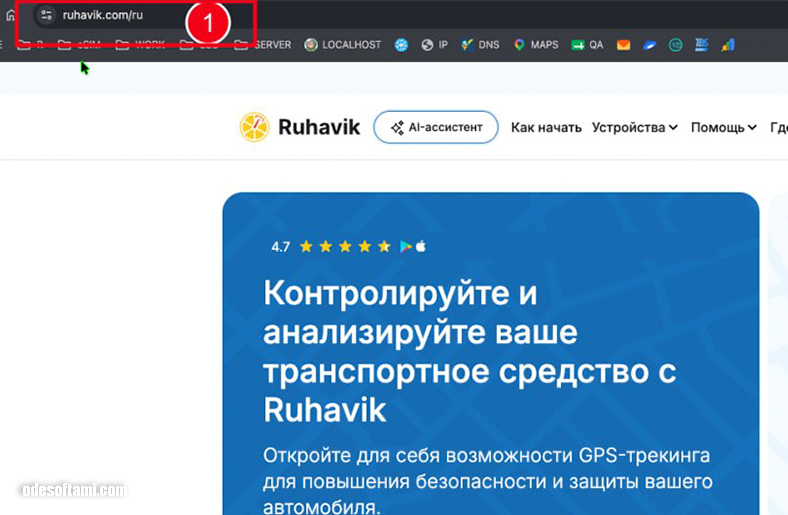Click the Ruhavik orange logo icon

coord(254,127)
